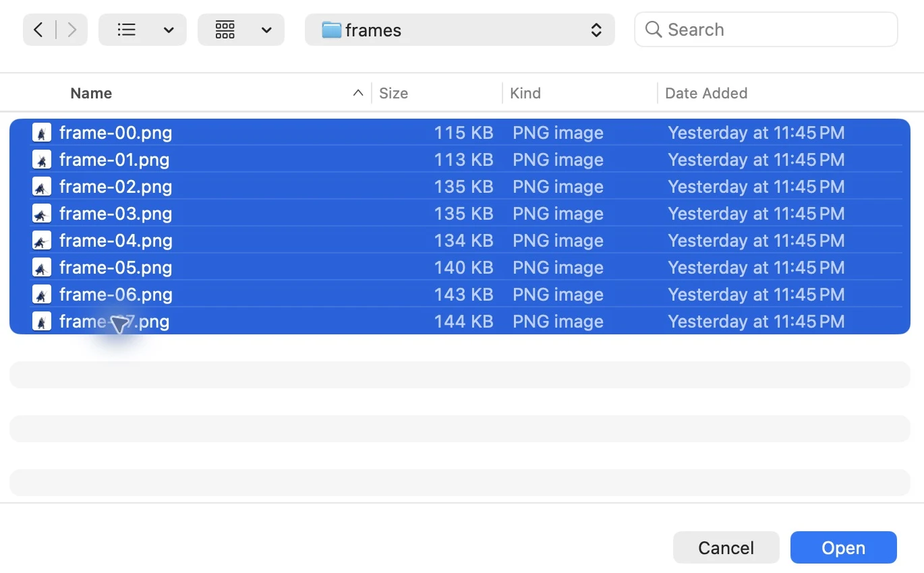Click the Open button
924x573 pixels.
coord(844,547)
